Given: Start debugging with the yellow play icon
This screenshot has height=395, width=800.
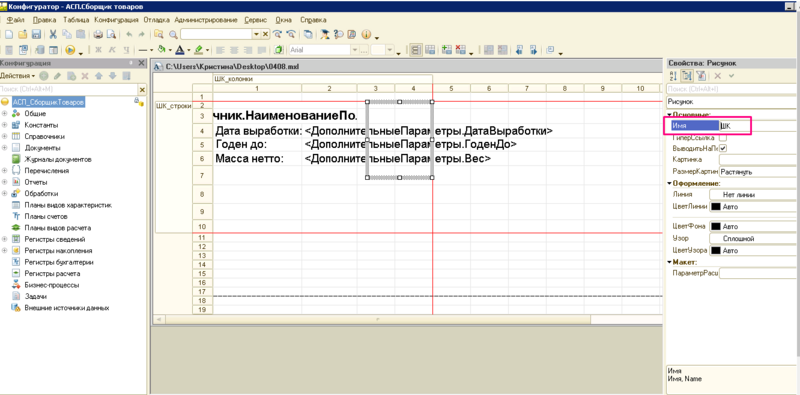Looking at the screenshot, I should tap(70, 50).
